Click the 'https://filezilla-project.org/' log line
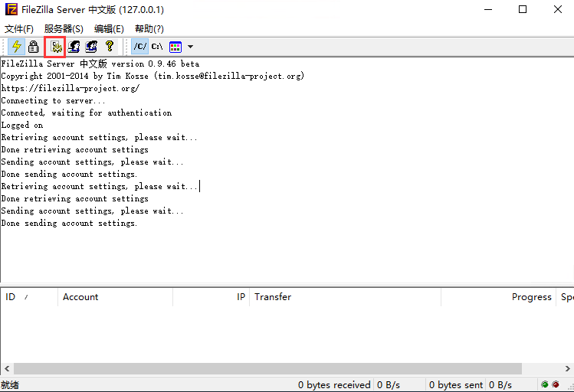Screen dimensions: 574x392 (71, 88)
